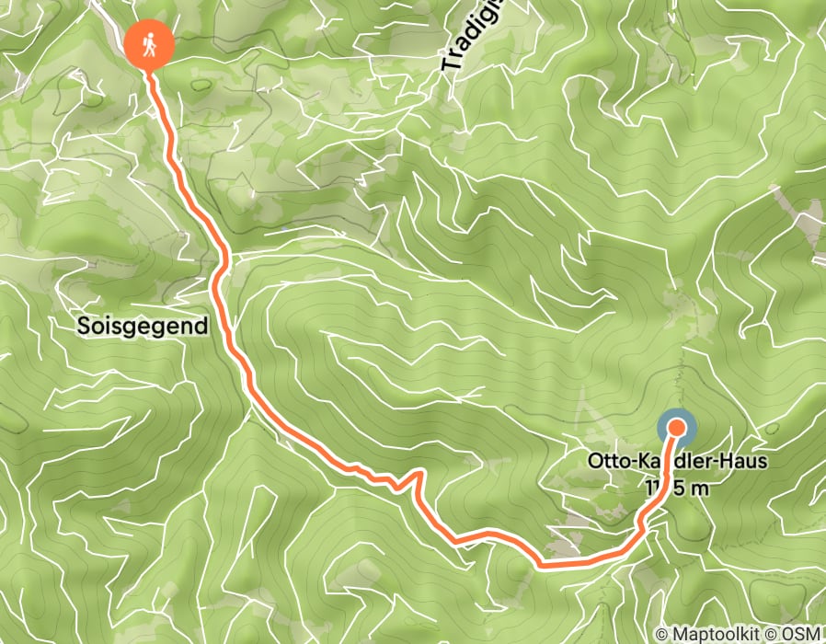Open the OSM attribution link
This screenshot has width=826, height=644.
(800, 633)
